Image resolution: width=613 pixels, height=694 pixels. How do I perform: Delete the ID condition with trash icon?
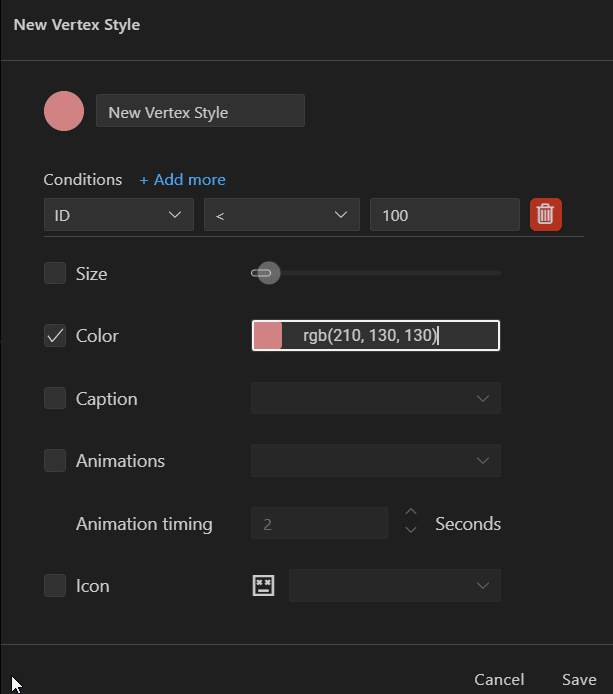tap(545, 214)
